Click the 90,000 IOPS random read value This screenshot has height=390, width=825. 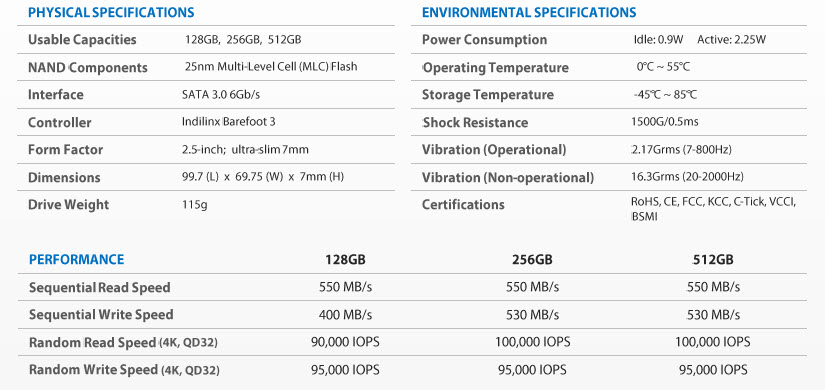[346, 342]
